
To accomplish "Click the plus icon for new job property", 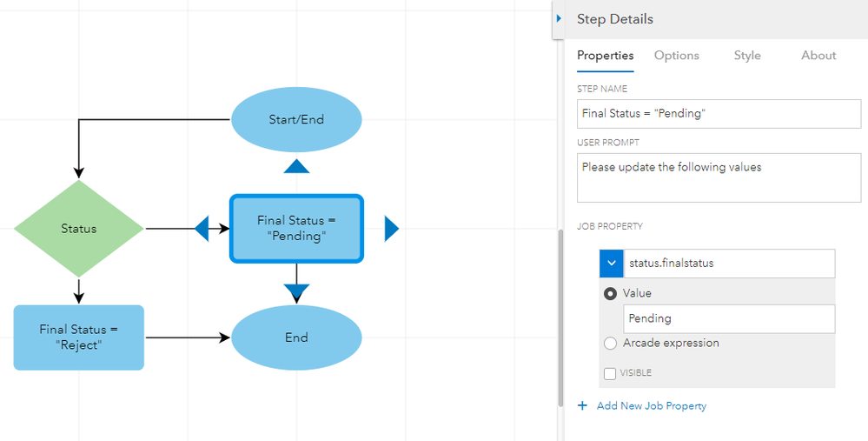I will [582, 406].
